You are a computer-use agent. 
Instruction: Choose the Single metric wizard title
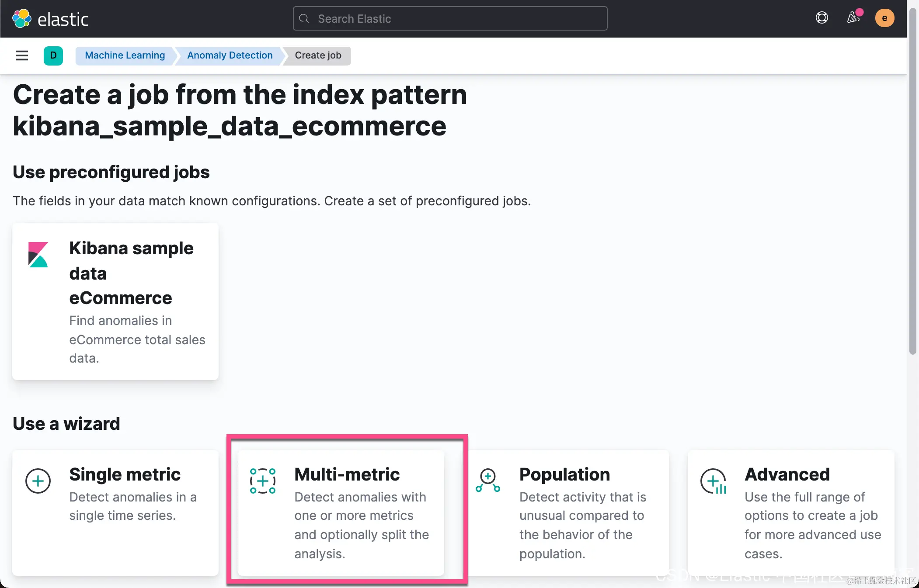pos(125,474)
